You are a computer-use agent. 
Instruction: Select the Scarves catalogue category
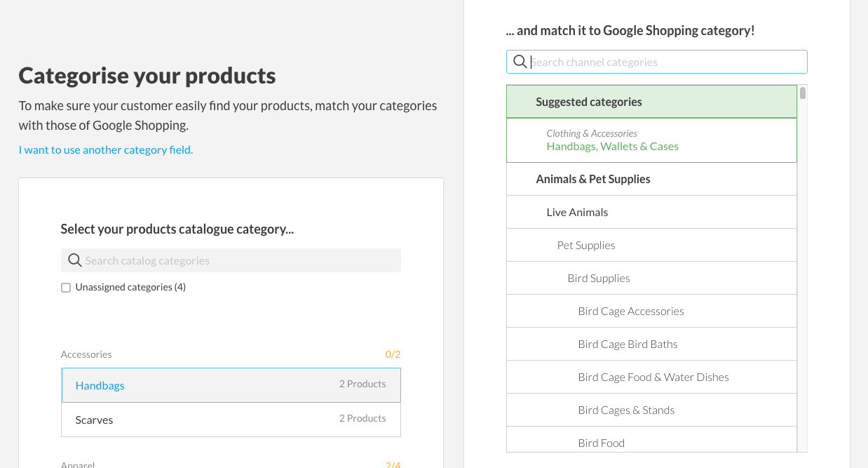(x=231, y=420)
